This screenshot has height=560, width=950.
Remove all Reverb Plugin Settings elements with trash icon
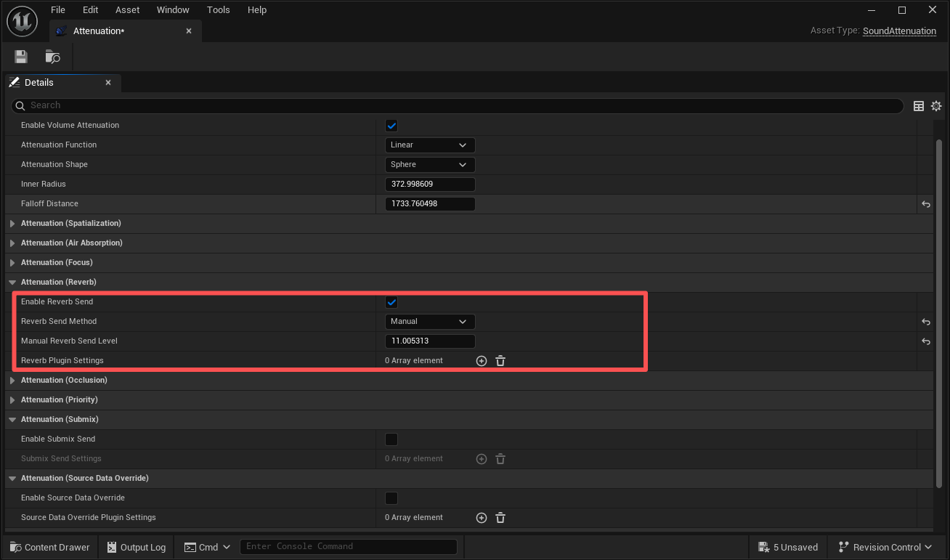[x=500, y=361]
